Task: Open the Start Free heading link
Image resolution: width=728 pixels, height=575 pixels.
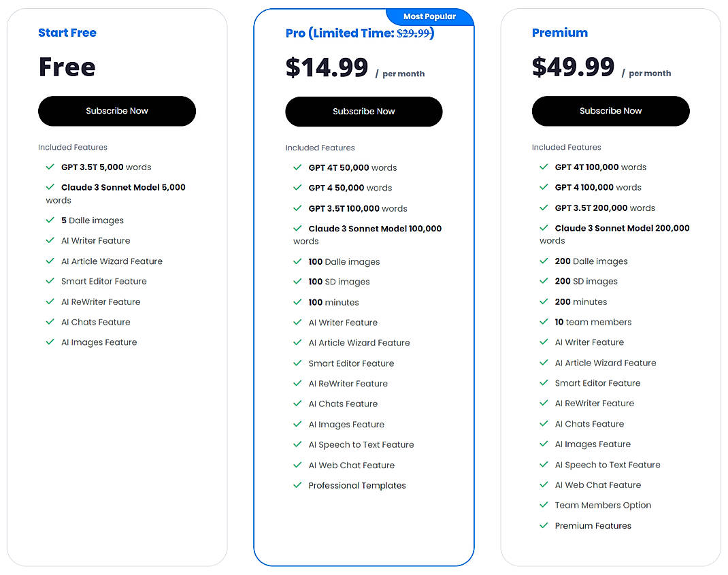Action: 67,33
